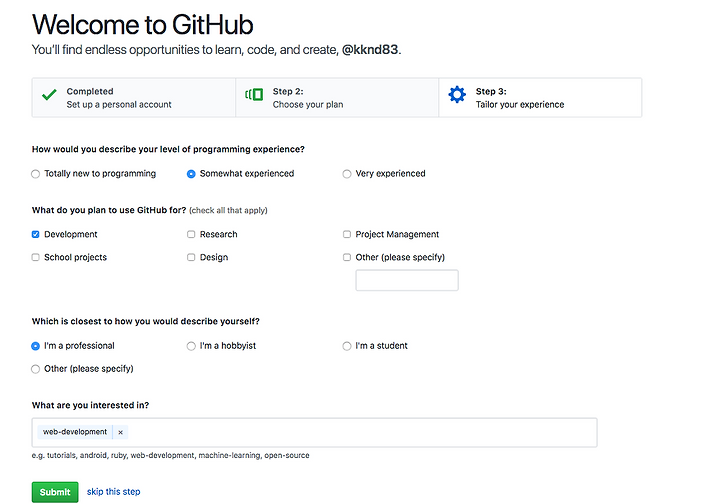Select Very experienced radio option
This screenshot has width=720, height=504.
point(347,174)
